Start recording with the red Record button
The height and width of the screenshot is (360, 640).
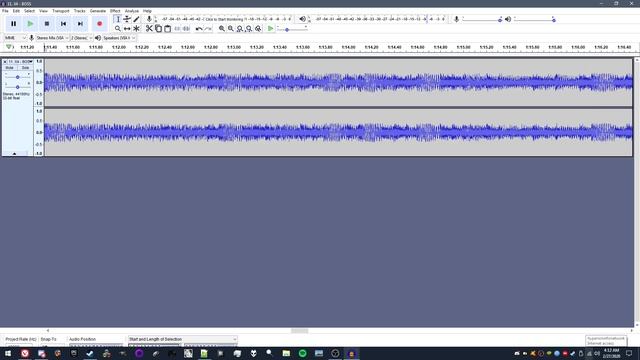(100, 24)
